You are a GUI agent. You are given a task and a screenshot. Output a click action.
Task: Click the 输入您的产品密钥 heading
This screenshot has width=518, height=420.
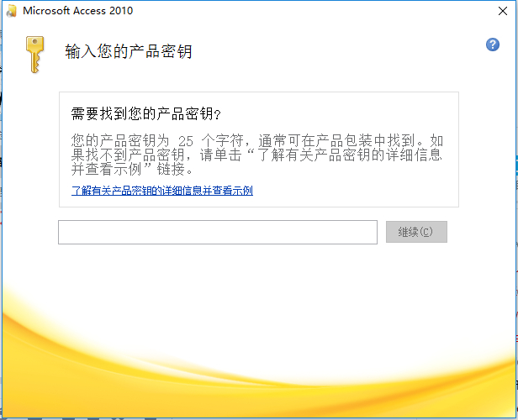tap(128, 51)
